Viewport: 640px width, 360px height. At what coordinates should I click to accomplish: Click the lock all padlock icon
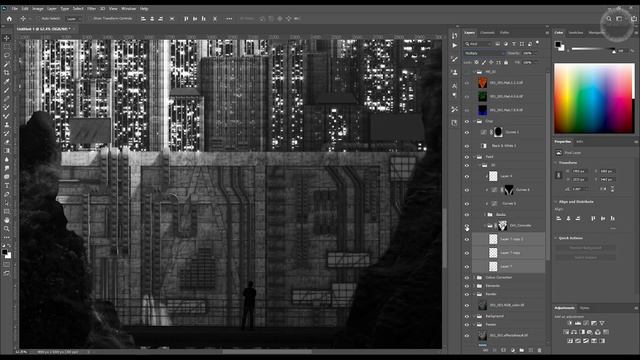pos(506,62)
